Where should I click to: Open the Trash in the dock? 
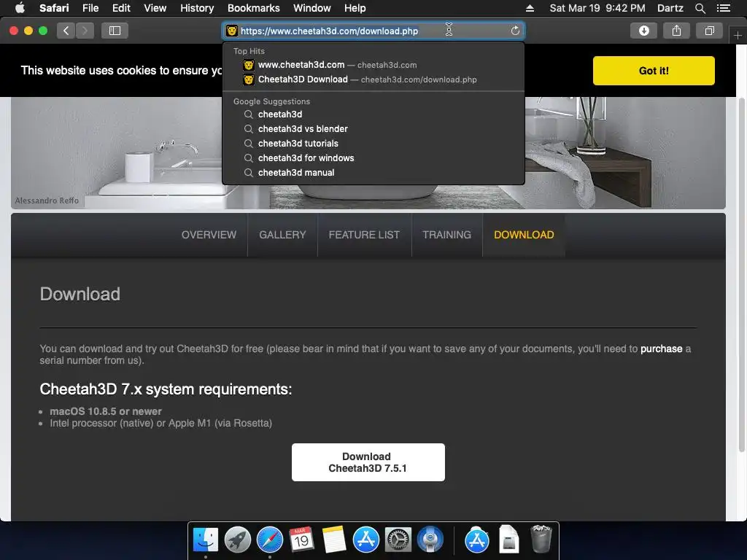click(541, 540)
